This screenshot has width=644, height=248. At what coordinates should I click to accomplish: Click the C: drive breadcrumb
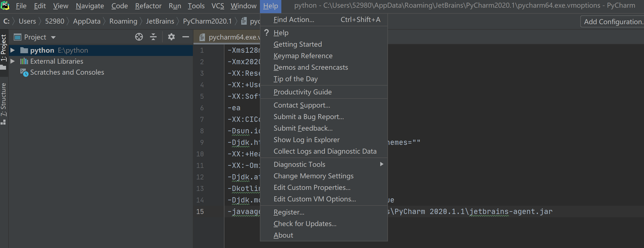click(6, 21)
